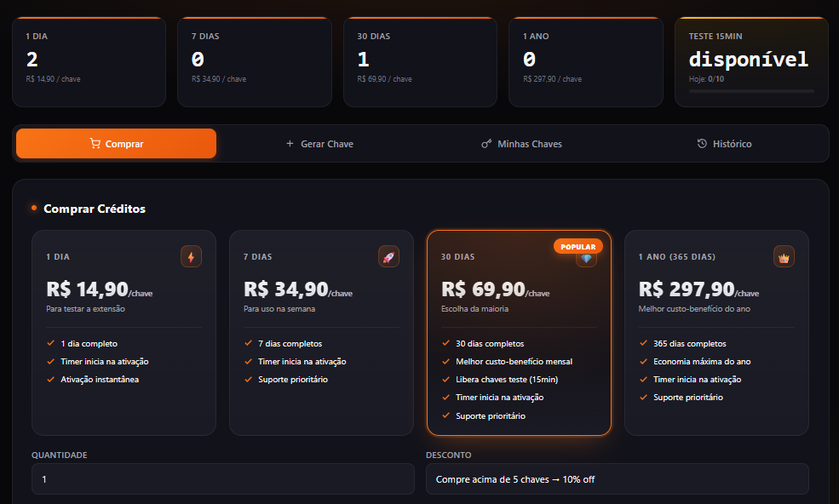Click "Para uso na semana" subtitle
The image size is (839, 504).
coord(279,309)
